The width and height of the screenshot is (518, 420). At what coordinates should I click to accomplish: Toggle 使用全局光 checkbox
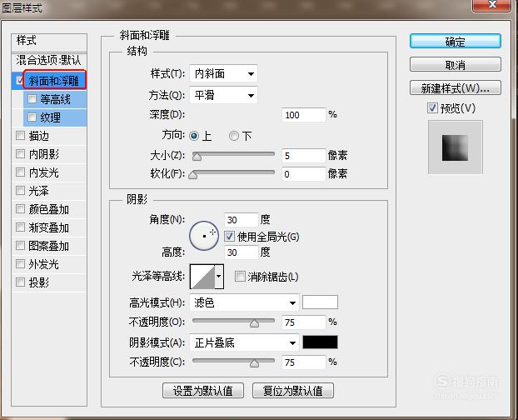click(x=229, y=237)
